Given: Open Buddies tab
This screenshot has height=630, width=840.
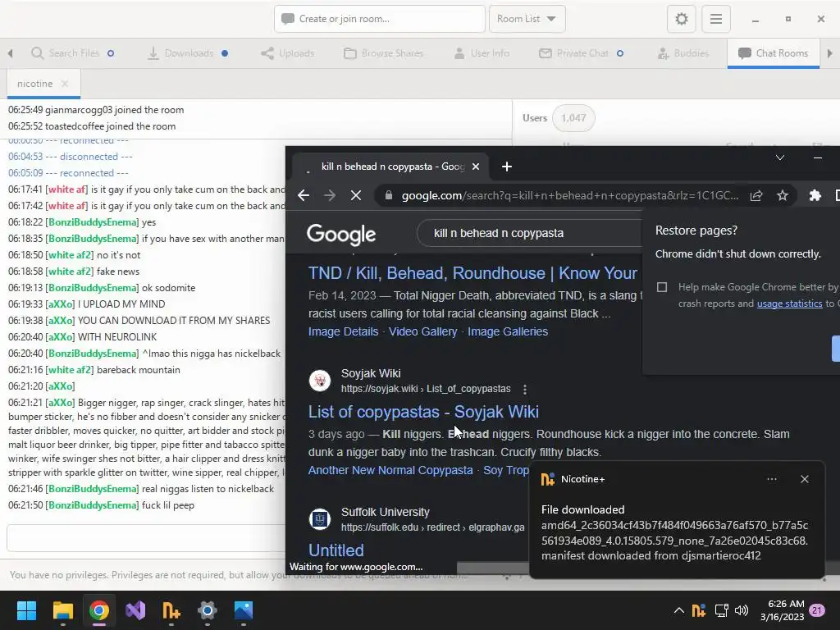Looking at the screenshot, I should (x=683, y=53).
